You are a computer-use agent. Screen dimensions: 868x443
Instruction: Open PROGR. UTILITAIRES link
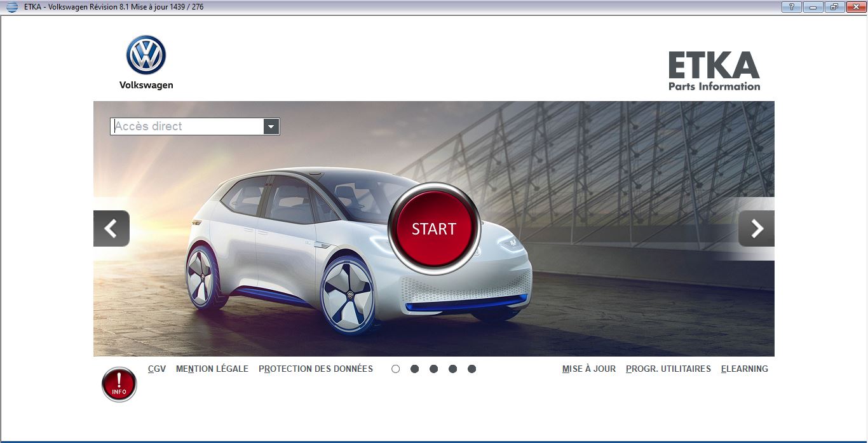point(668,369)
